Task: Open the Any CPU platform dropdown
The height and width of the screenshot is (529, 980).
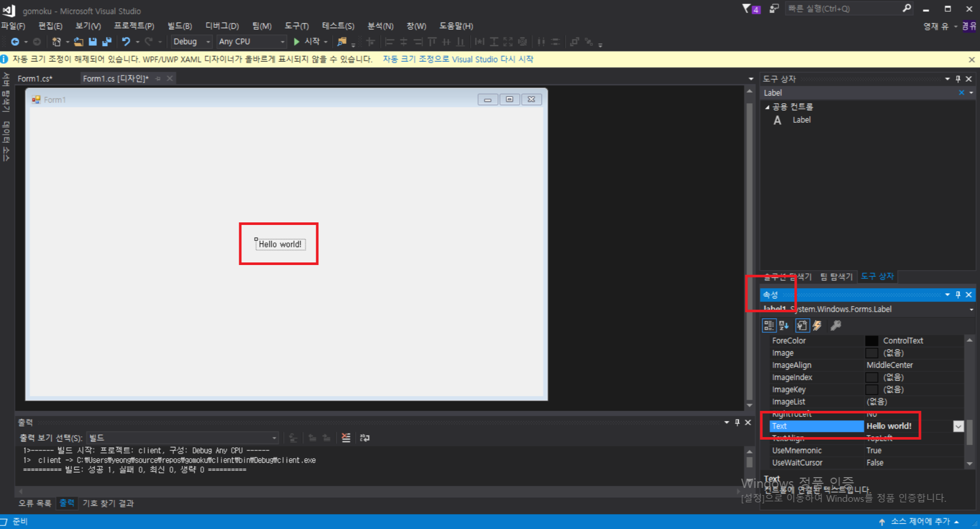Action: (282, 42)
